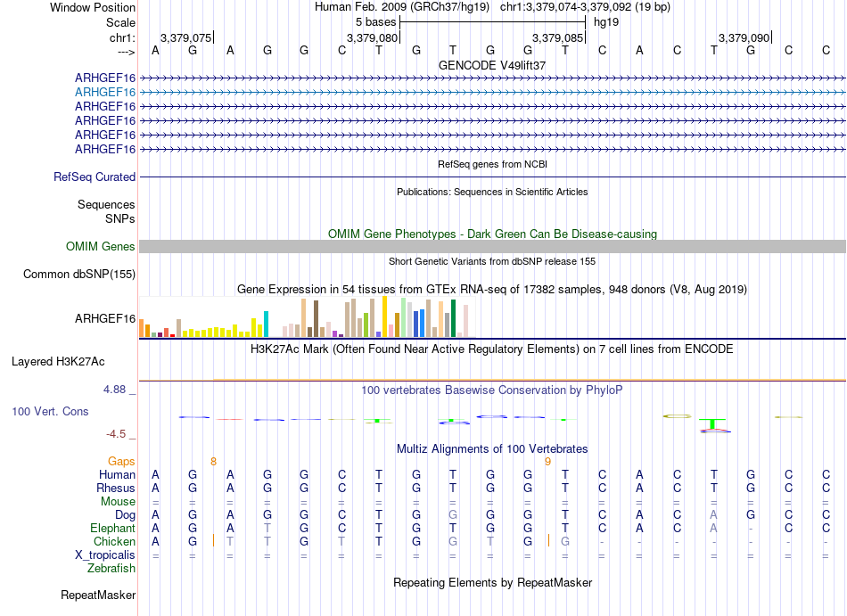This screenshot has width=847, height=616.
Task: Select the light blue ARHGEF16 transcript label
Action: click(105, 93)
